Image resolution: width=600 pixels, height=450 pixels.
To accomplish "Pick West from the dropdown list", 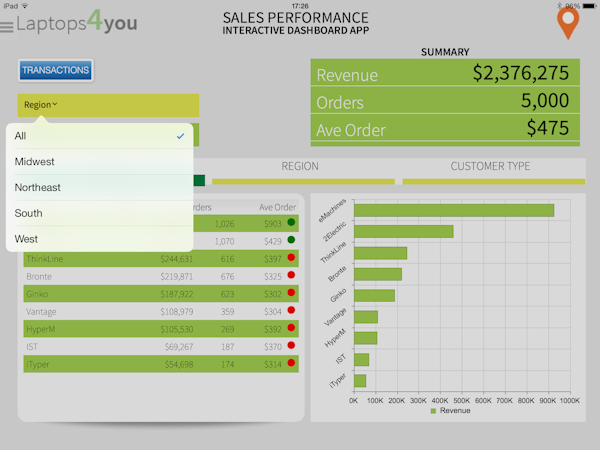I will (x=99, y=238).
